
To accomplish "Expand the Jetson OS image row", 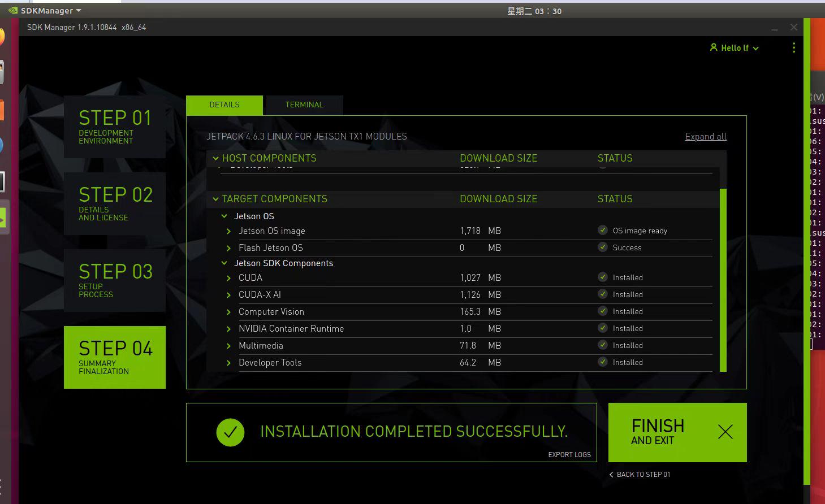I will pyautogui.click(x=228, y=231).
